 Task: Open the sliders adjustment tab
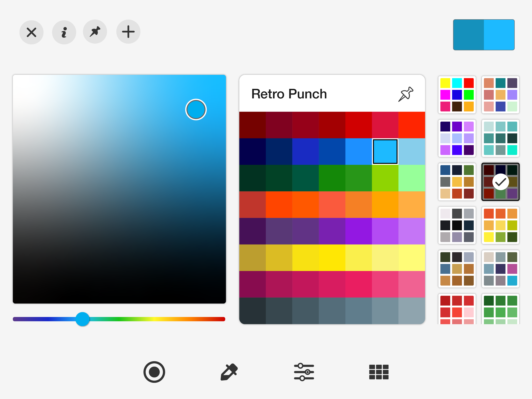coord(304,372)
